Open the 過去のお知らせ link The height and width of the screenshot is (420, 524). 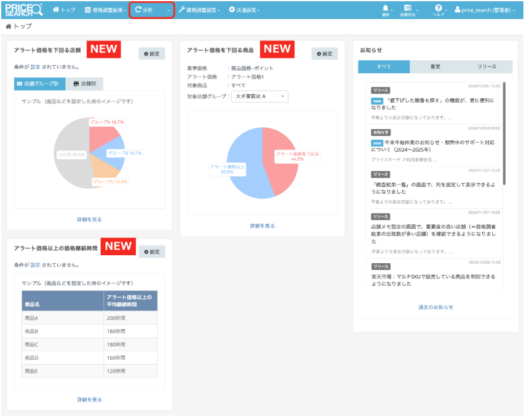435,307
